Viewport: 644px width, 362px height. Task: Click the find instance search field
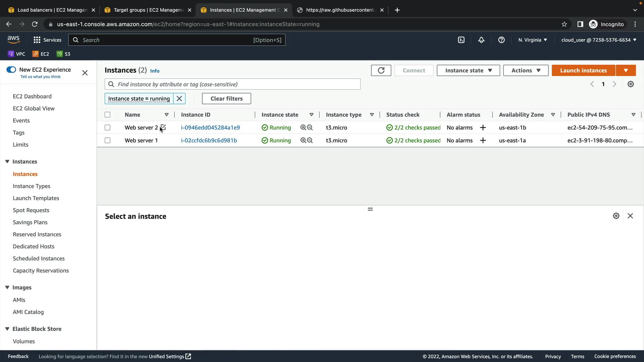tap(232, 84)
